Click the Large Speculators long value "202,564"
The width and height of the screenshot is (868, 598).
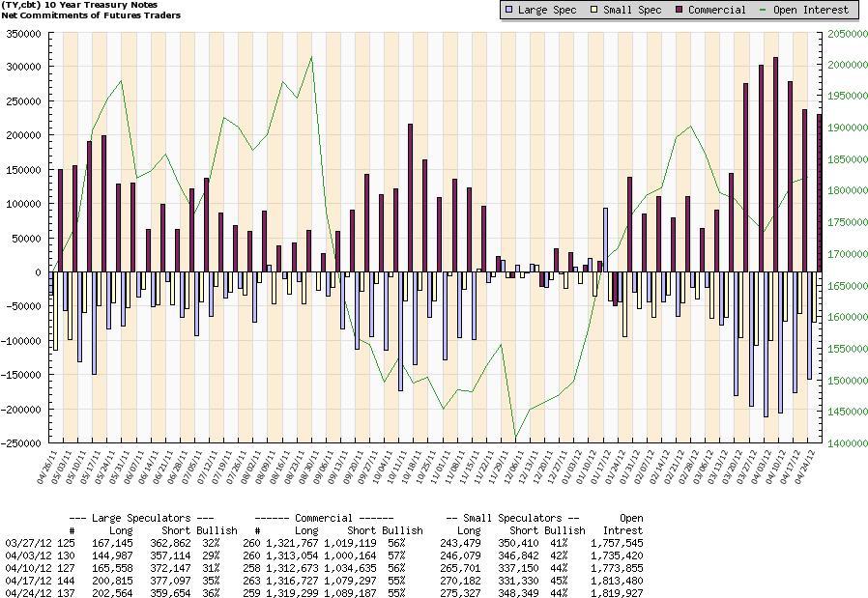(x=113, y=593)
